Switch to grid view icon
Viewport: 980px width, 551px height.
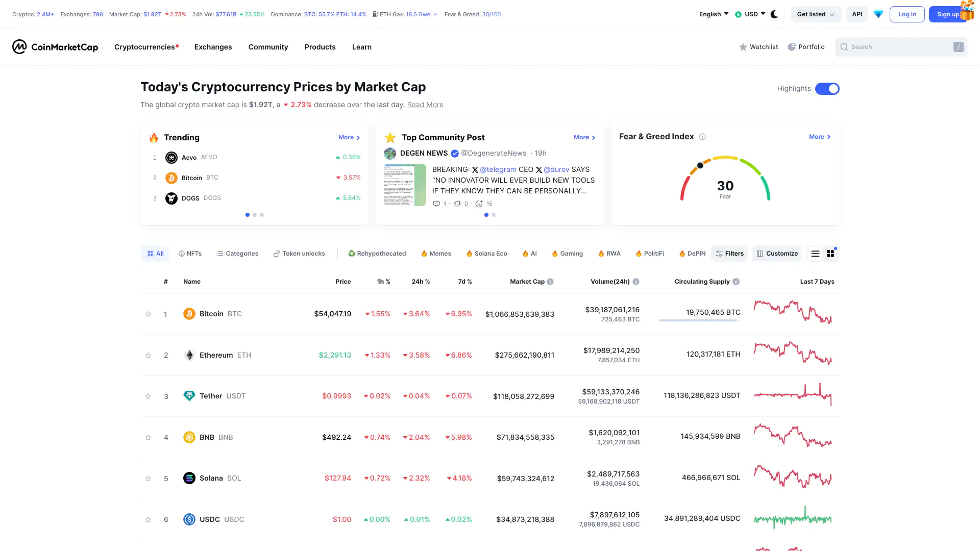click(830, 254)
